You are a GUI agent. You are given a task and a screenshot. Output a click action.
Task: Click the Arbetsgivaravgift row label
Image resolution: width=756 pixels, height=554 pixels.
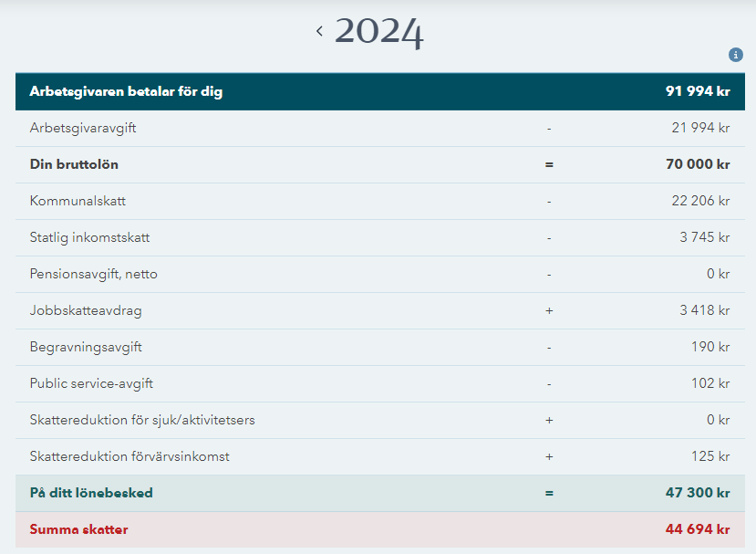pos(83,128)
